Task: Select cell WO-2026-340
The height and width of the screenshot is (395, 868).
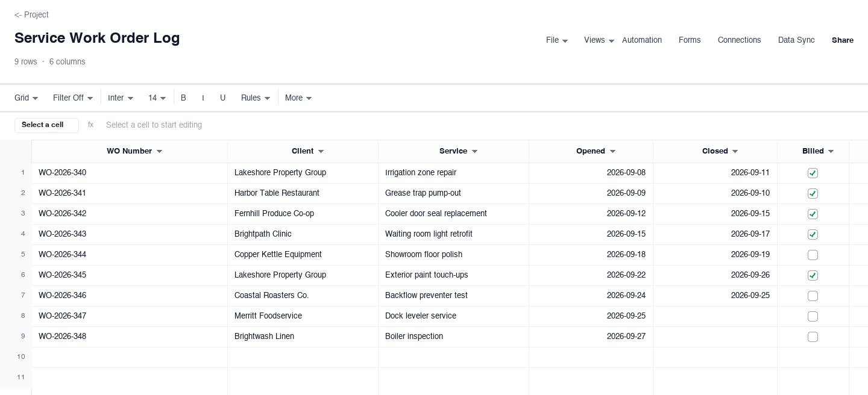Action: click(x=130, y=173)
